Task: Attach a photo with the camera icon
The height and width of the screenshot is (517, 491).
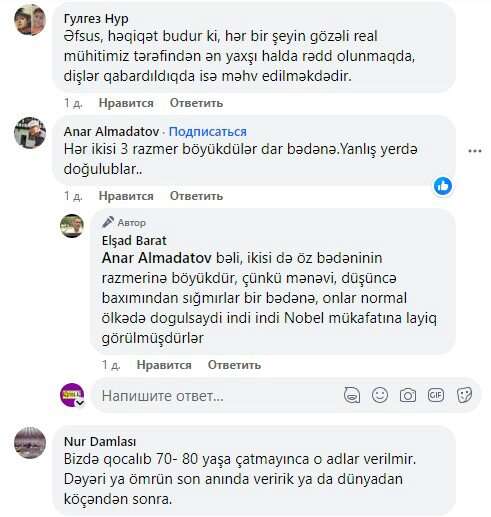Action: [408, 395]
